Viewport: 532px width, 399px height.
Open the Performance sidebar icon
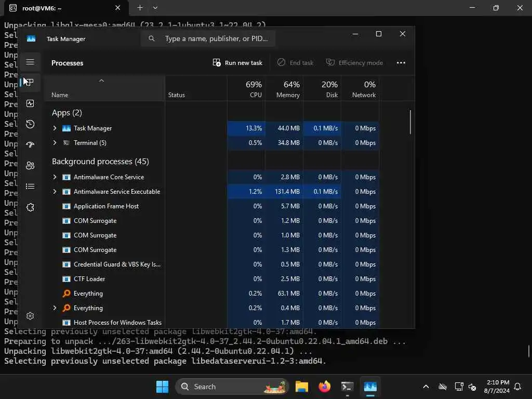[x=30, y=103]
